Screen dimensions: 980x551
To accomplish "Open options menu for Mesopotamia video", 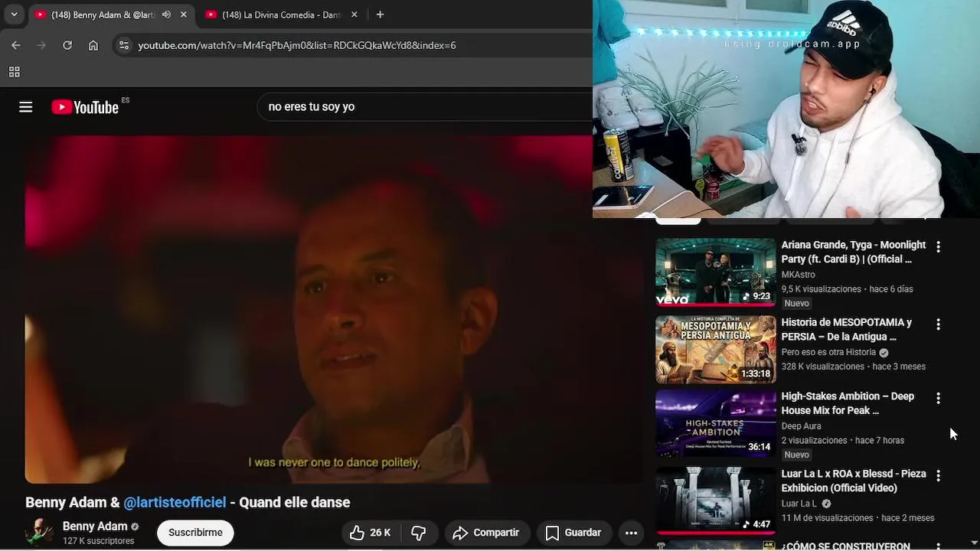I will 938,324.
